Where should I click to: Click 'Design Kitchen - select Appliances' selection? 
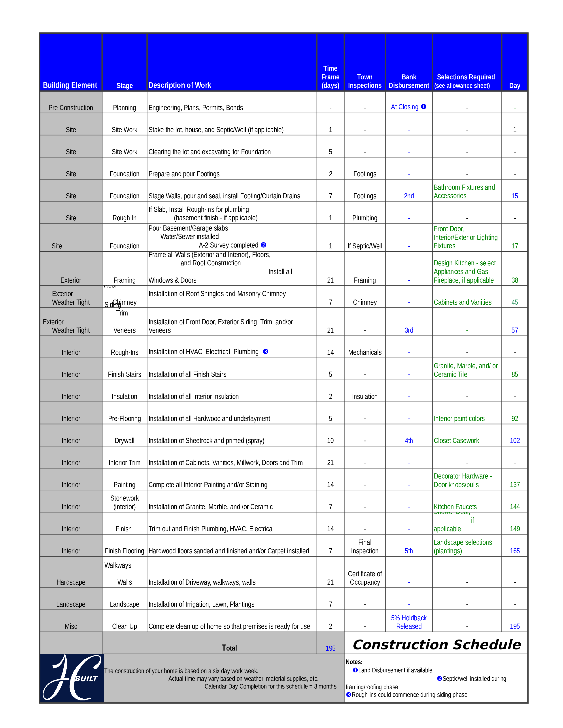click(465, 272)
